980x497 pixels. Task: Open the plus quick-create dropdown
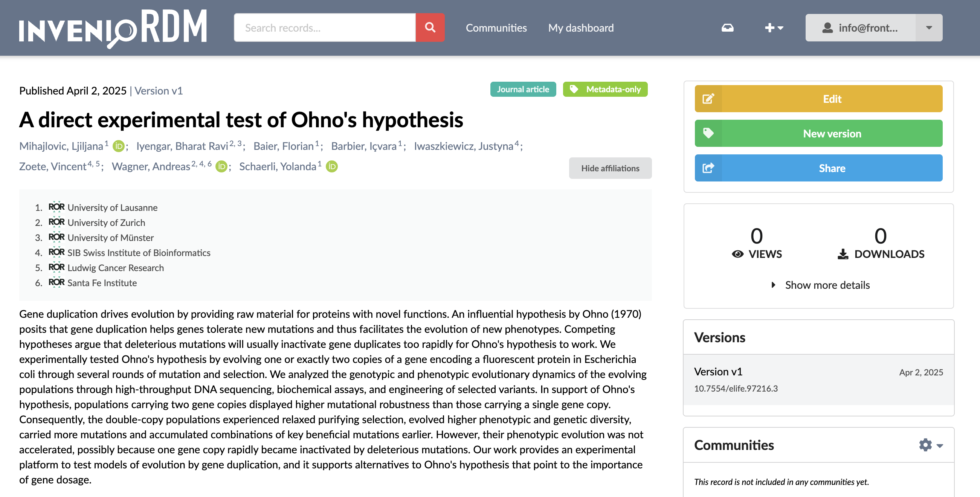774,28
